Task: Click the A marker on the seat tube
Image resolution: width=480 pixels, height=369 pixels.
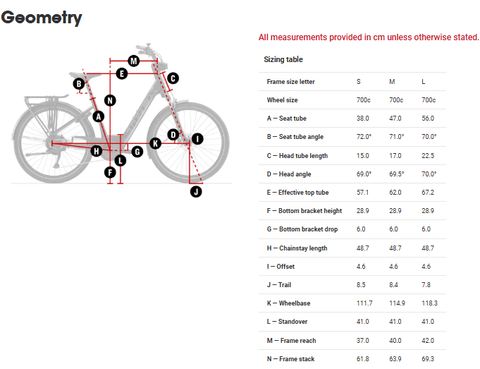Action: [x=98, y=117]
